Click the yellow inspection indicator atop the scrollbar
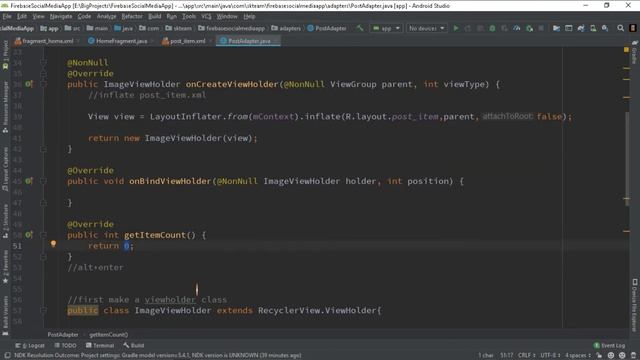This screenshot has height=360, width=640. click(626, 50)
